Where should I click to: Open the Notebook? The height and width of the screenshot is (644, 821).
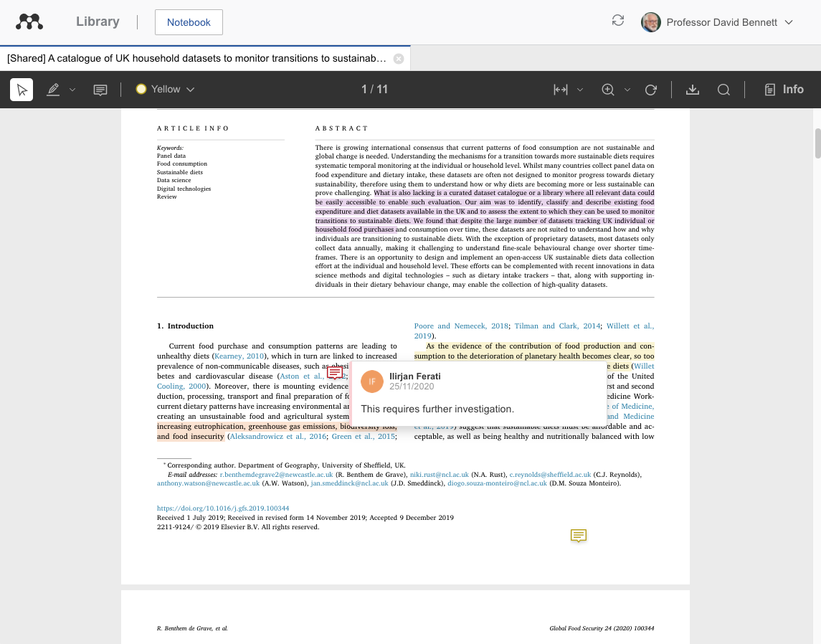coord(189,22)
